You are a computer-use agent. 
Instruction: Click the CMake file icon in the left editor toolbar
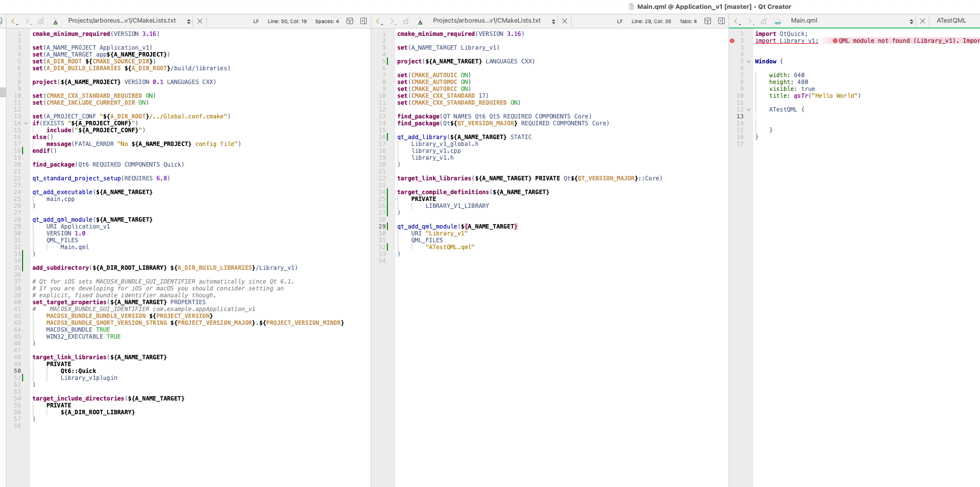55,21
